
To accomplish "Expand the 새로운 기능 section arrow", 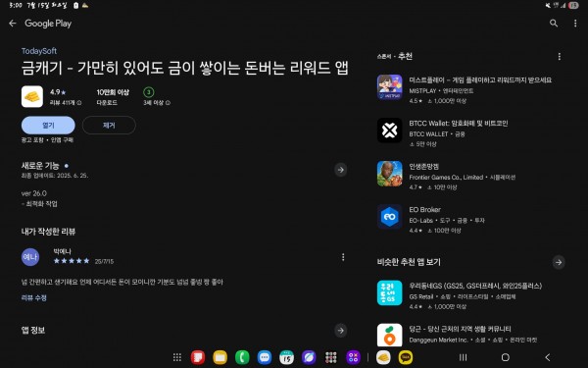I will tap(340, 170).
